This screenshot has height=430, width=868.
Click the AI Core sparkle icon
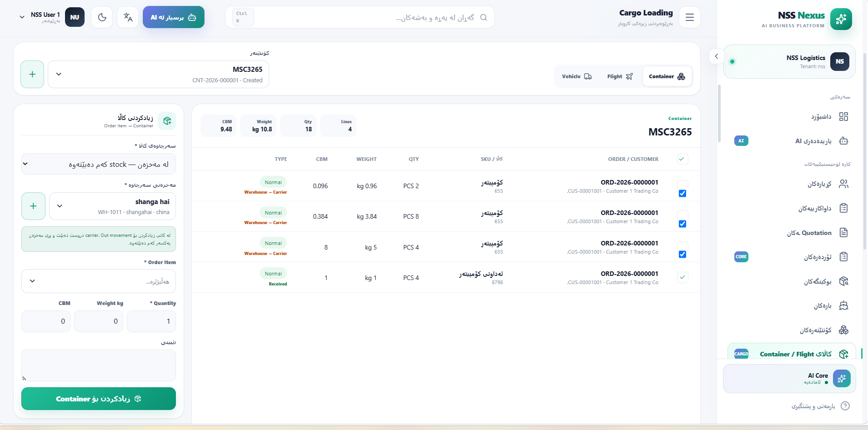click(x=842, y=378)
